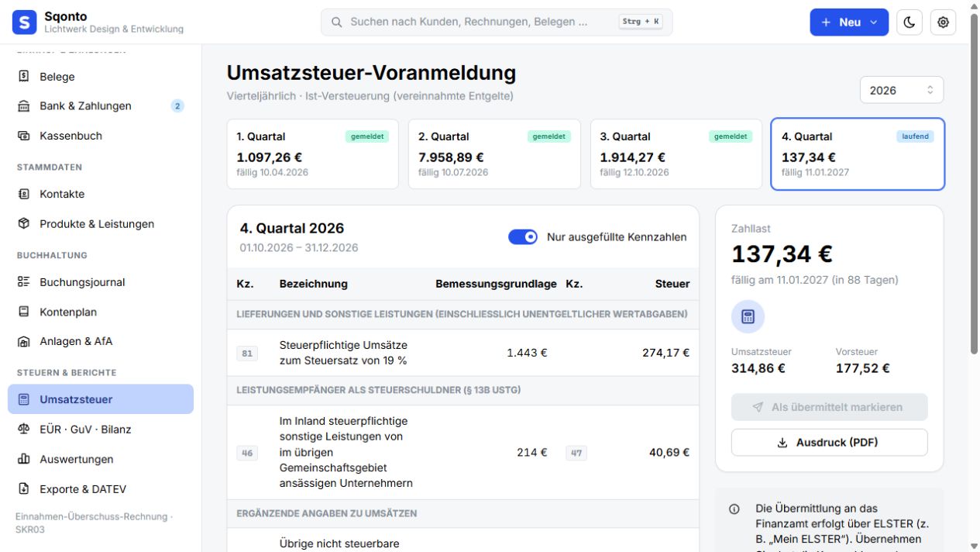The height and width of the screenshot is (552, 980).
Task: Click the laufend status badge
Action: click(x=916, y=136)
